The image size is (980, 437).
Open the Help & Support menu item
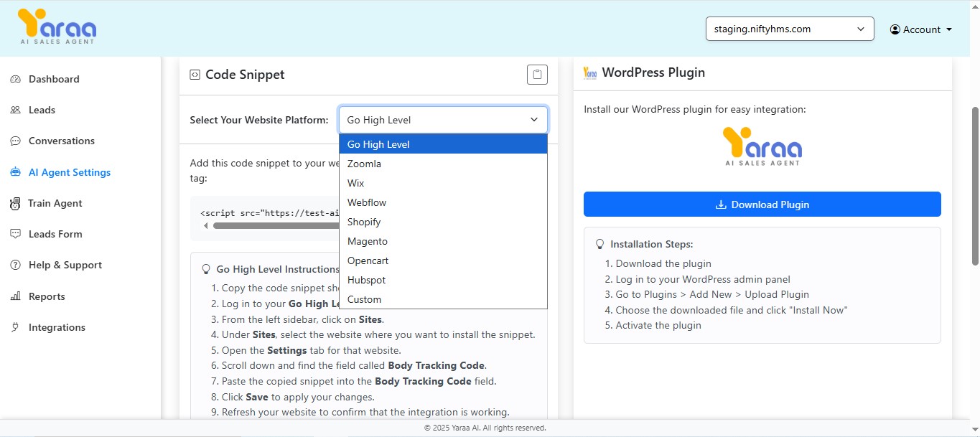click(x=65, y=265)
